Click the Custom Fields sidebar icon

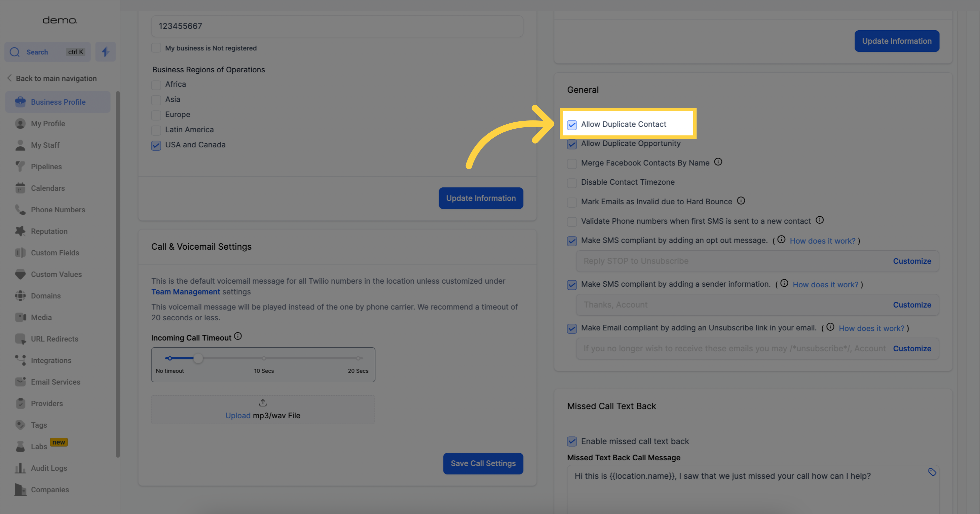click(19, 252)
